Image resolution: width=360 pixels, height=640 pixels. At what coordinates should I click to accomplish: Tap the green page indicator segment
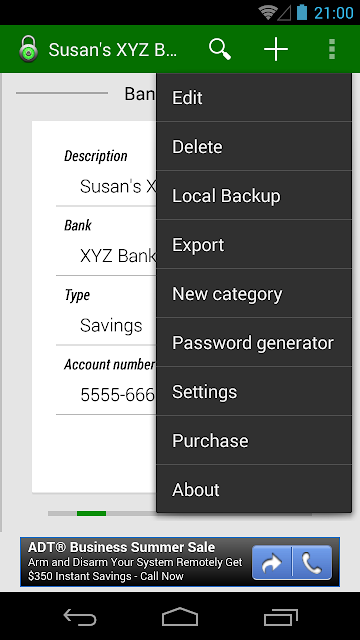pos(91,513)
